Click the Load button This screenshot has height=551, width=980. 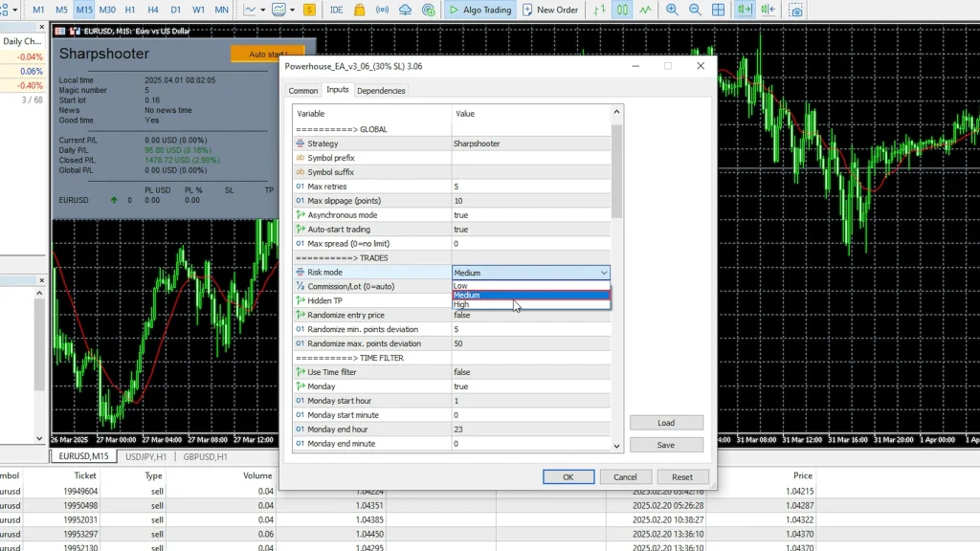pos(666,423)
